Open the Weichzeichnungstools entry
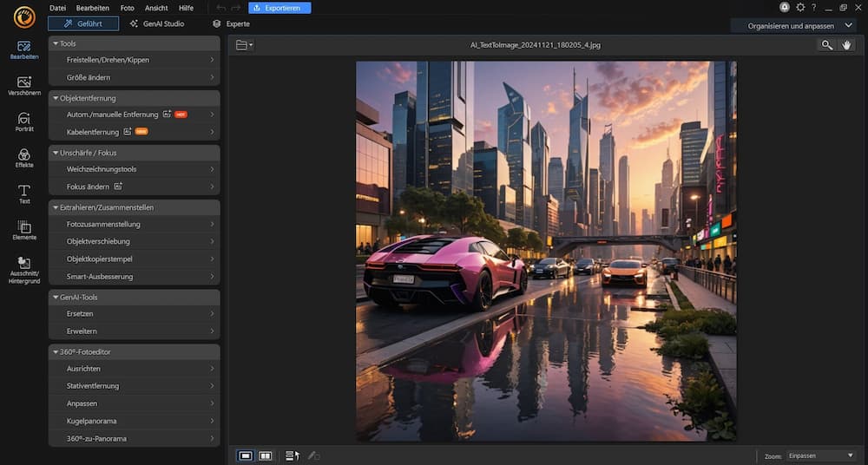Screen dimensions: 868x465 [x=134, y=169]
